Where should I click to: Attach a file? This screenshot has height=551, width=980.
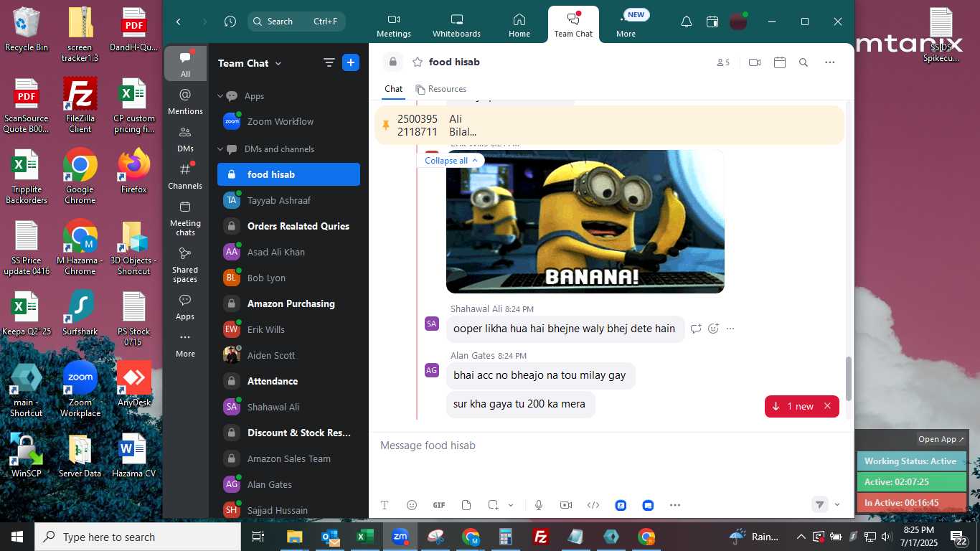tap(466, 505)
